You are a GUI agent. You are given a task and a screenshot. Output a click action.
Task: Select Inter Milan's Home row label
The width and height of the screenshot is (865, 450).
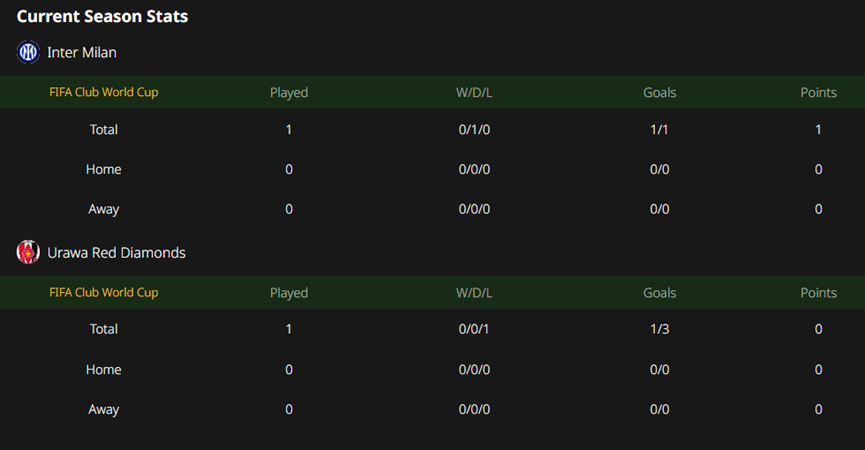point(104,169)
